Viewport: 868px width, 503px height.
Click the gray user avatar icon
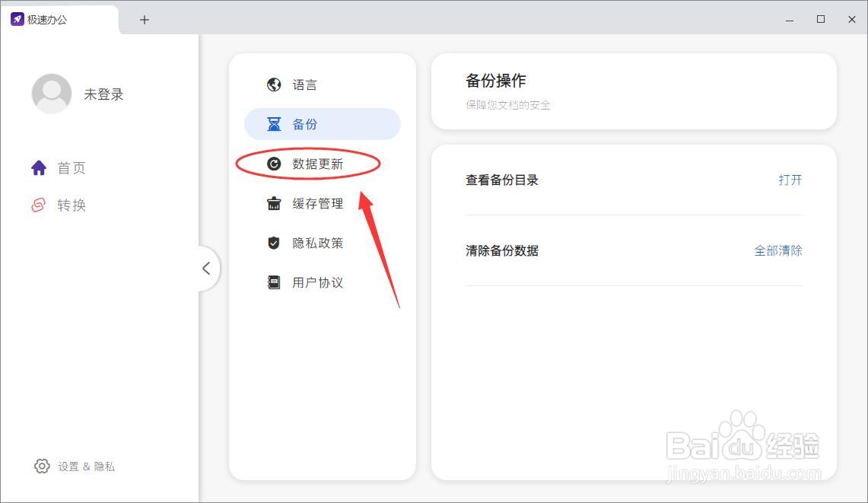pyautogui.click(x=52, y=94)
